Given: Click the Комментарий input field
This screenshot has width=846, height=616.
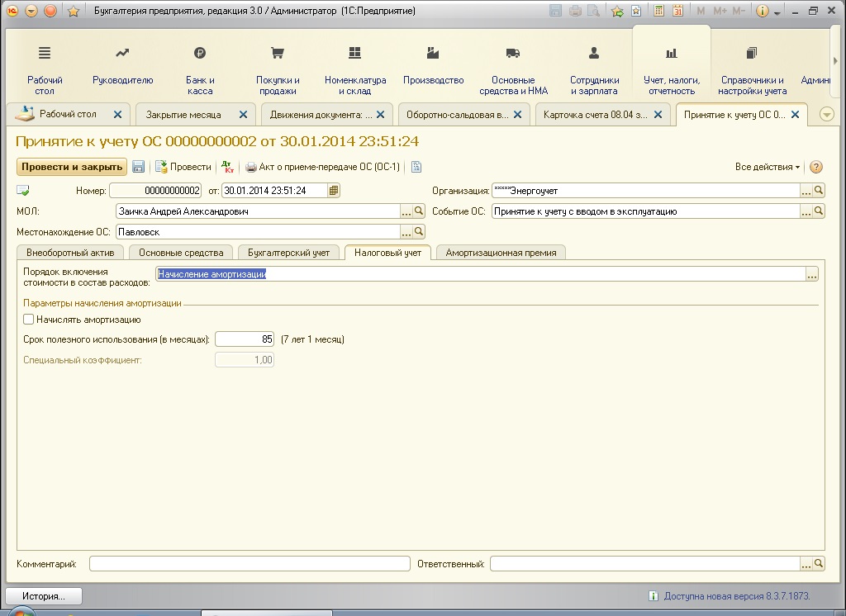Looking at the screenshot, I should coord(250,564).
